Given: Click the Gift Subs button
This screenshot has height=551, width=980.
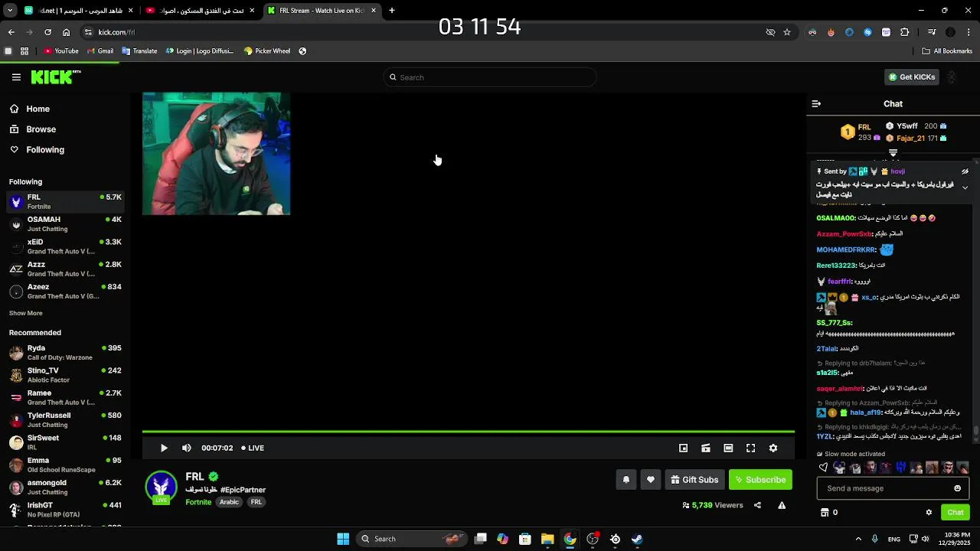Looking at the screenshot, I should click(694, 480).
